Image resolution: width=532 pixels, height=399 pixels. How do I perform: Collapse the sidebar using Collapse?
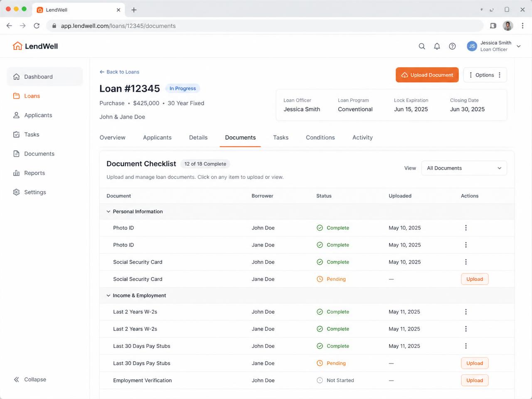[30, 379]
